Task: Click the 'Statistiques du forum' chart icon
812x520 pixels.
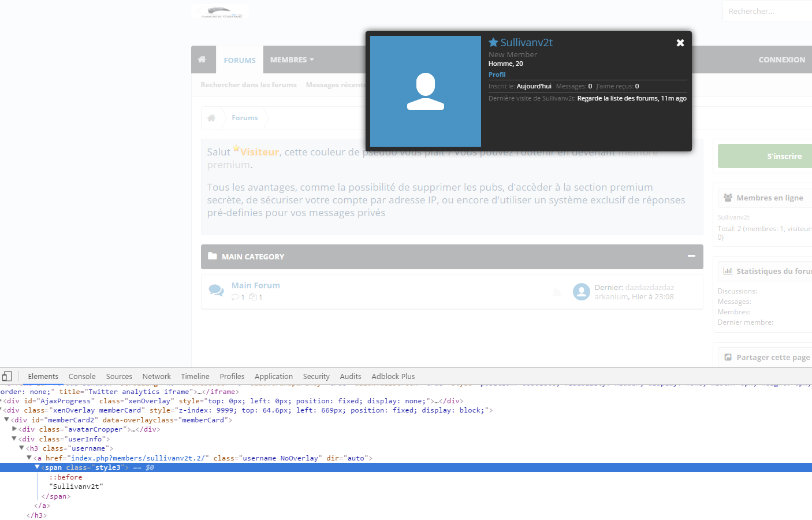Action: click(728, 271)
